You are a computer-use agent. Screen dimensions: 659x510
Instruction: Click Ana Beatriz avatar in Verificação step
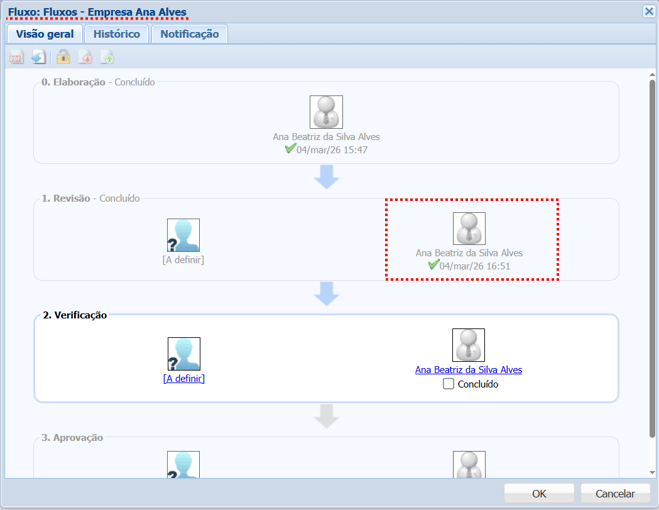(x=468, y=345)
